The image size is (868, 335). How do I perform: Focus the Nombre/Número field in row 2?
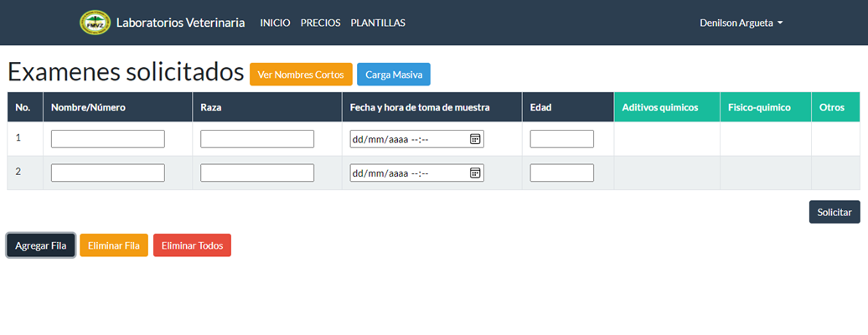point(108,173)
